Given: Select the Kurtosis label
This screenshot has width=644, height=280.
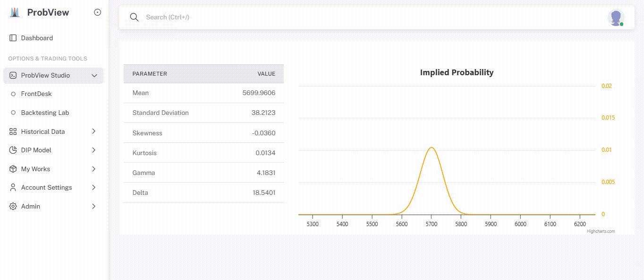Looking at the screenshot, I should click(144, 153).
